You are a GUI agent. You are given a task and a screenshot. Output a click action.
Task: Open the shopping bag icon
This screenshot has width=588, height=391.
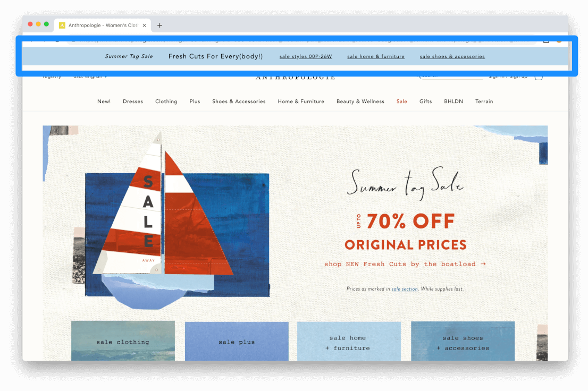point(539,77)
